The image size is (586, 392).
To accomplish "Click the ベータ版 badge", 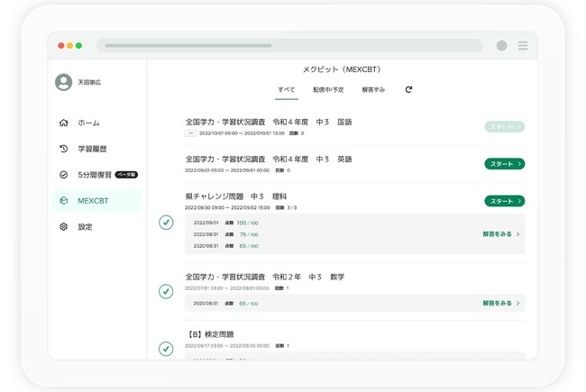I will [x=126, y=175].
